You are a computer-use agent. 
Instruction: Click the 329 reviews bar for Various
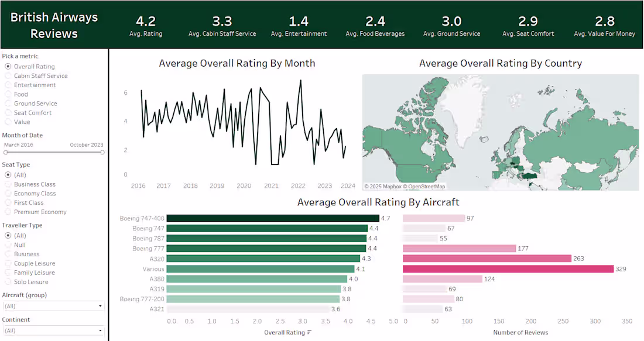(x=508, y=269)
